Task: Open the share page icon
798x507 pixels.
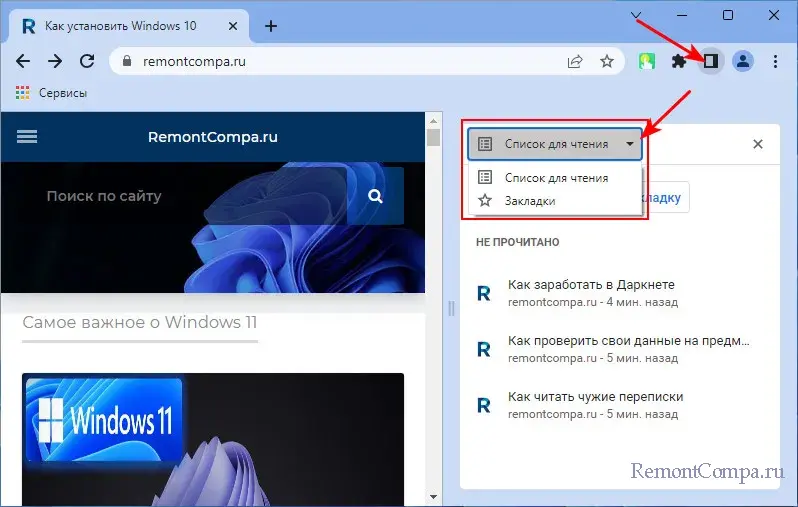Action: (575, 61)
